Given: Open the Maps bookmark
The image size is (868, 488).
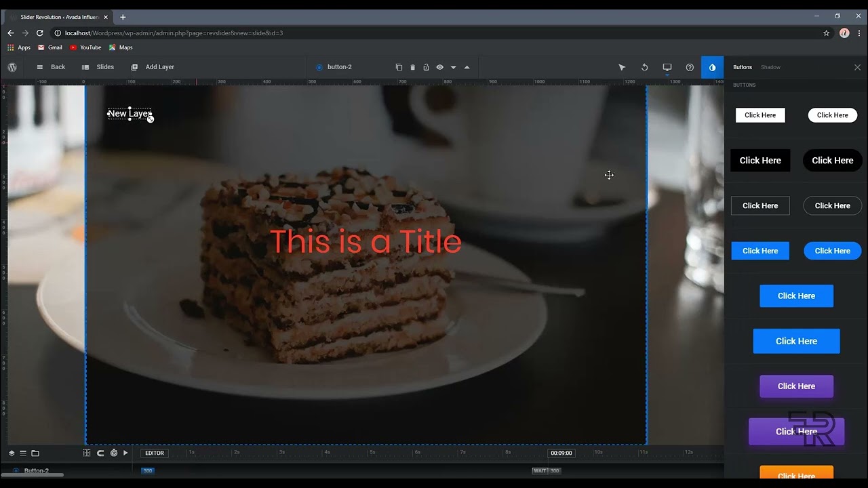Looking at the screenshot, I should pos(121,47).
